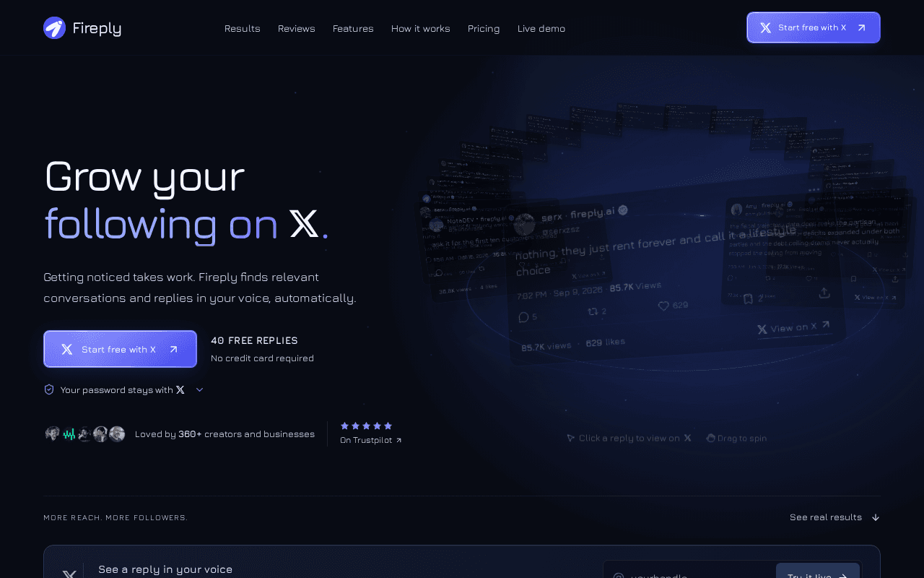Click 'See a reply in your voice' heading
Screen dimensions: 924x578
tap(165, 569)
